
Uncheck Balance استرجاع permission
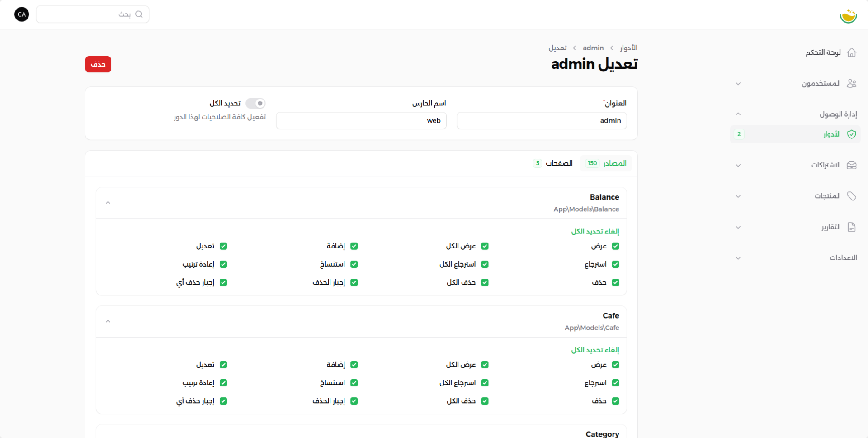point(615,264)
